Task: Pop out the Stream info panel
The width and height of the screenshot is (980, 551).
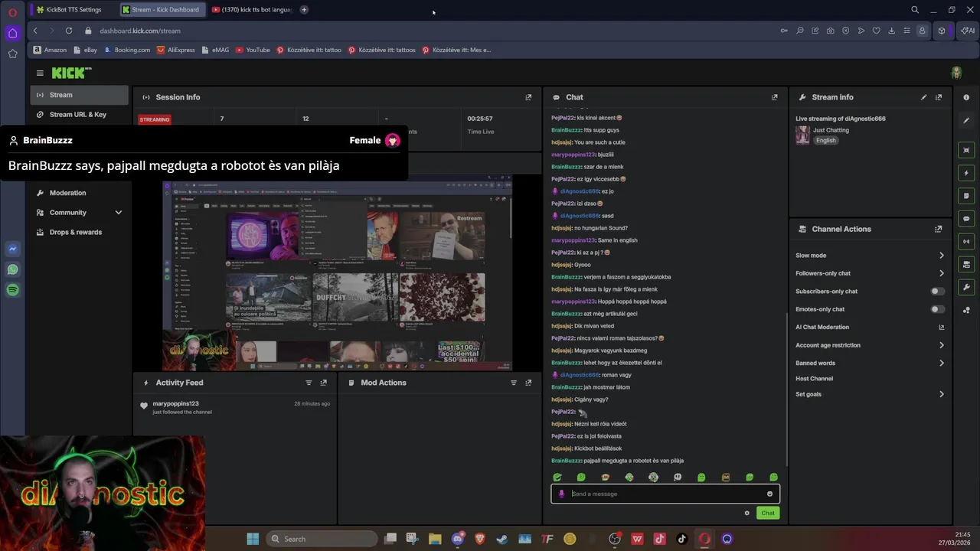Action: click(x=939, y=97)
